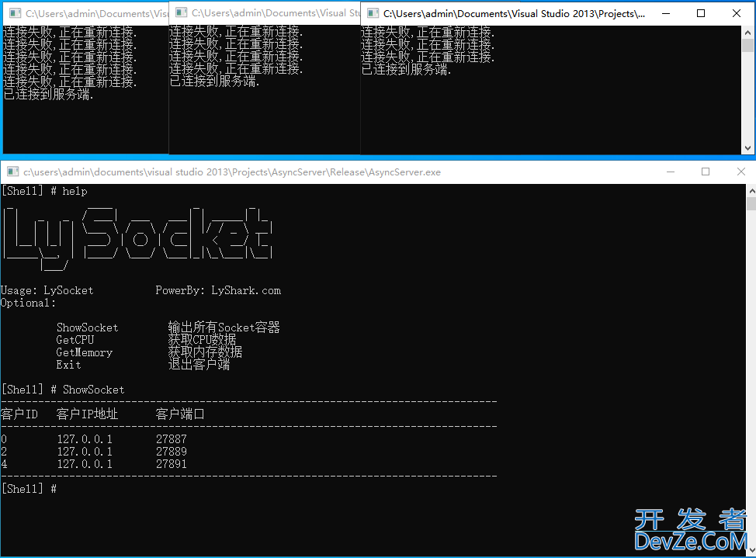
Task: Close the AsyncServer.exe console window
Action: [739, 172]
